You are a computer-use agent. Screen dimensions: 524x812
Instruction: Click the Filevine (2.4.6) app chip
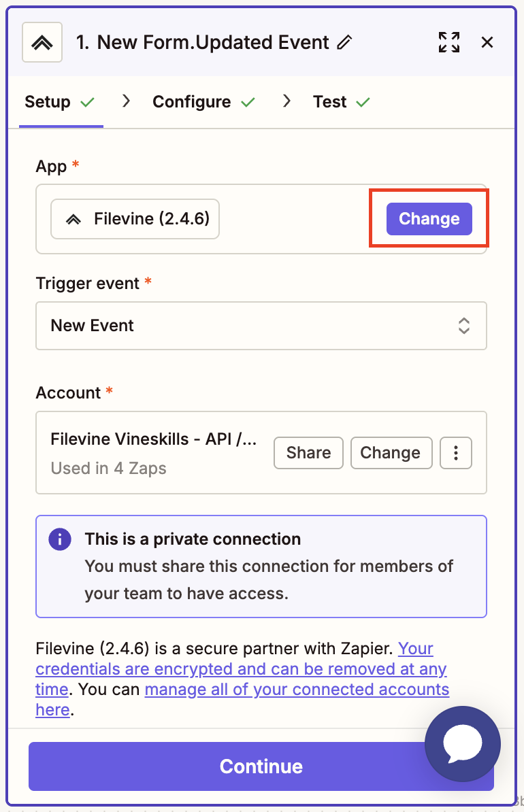point(135,219)
